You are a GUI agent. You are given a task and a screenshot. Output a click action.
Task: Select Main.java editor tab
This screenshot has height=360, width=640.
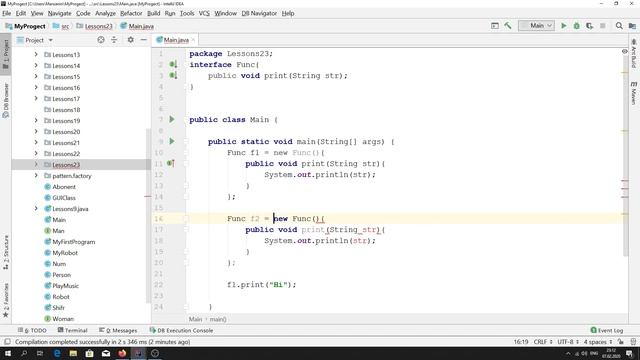pyautogui.click(x=176, y=40)
